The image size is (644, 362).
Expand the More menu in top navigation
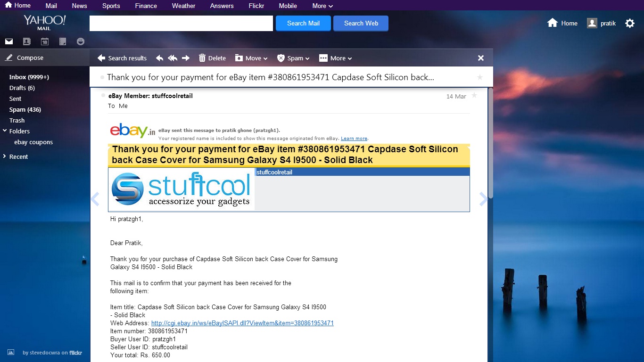(322, 6)
